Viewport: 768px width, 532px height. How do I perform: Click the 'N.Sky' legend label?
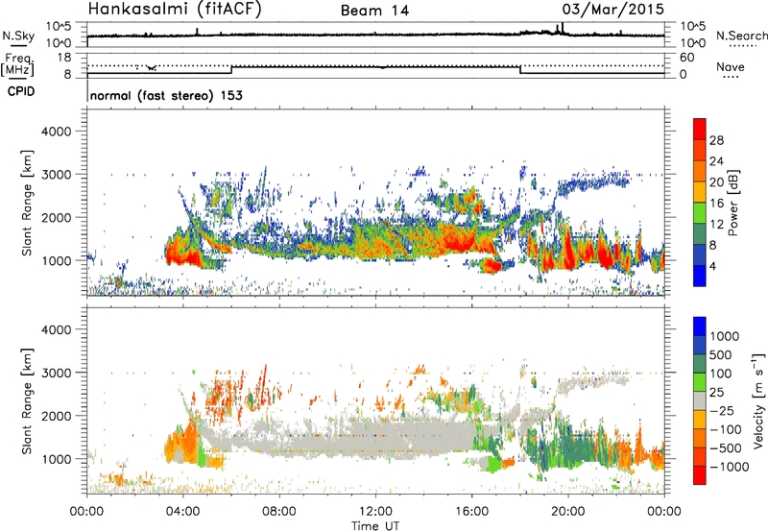tap(18, 36)
